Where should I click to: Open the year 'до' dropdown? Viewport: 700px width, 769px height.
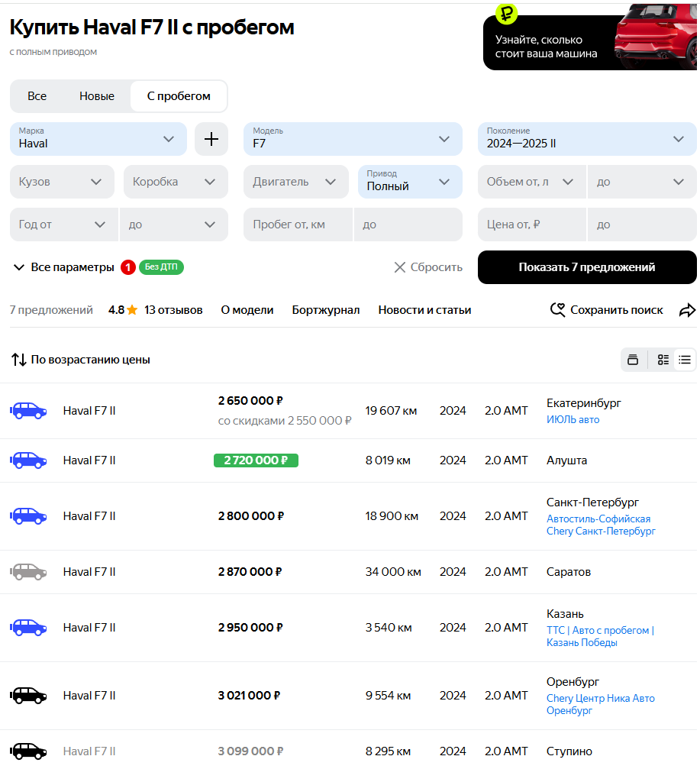[x=174, y=225]
